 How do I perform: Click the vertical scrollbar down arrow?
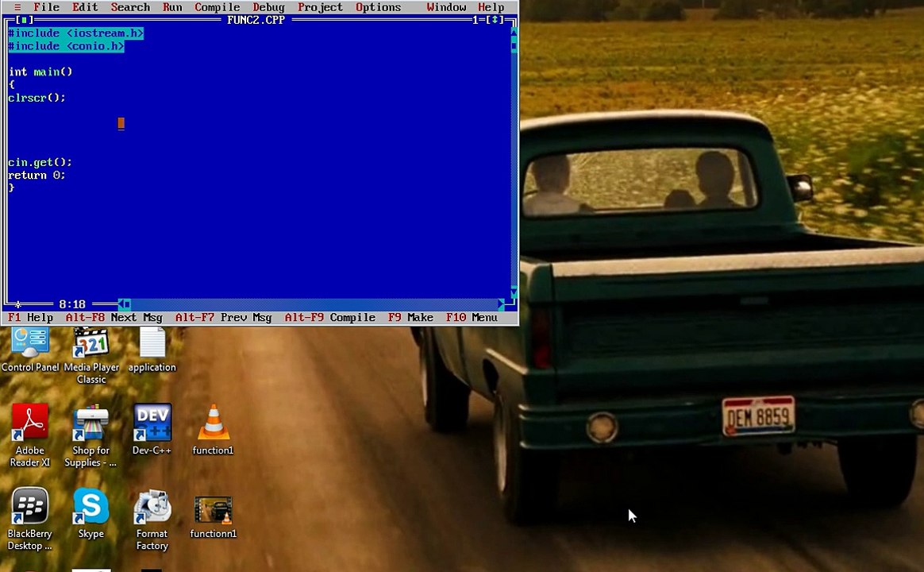[514, 292]
